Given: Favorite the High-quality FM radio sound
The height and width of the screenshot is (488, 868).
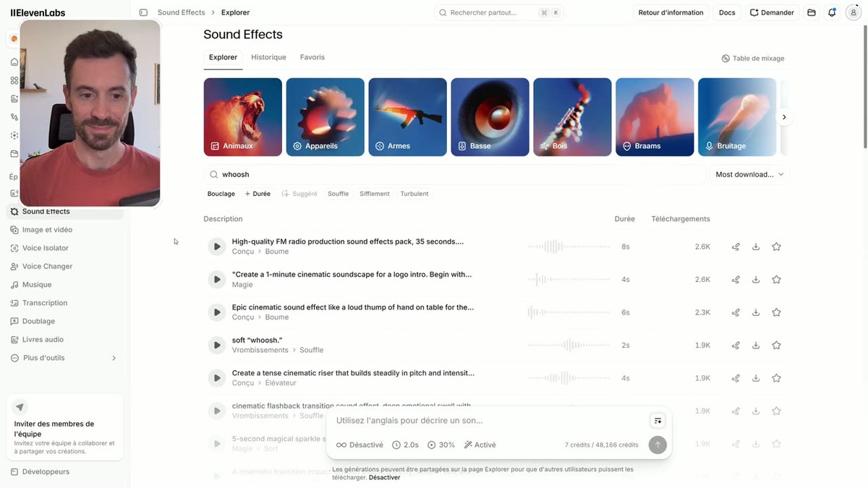Looking at the screenshot, I should pos(776,247).
